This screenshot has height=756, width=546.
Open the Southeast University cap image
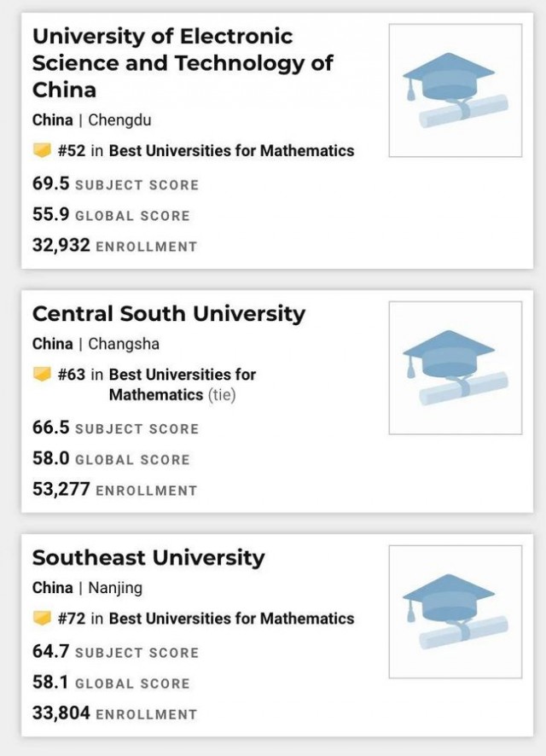pos(456,612)
